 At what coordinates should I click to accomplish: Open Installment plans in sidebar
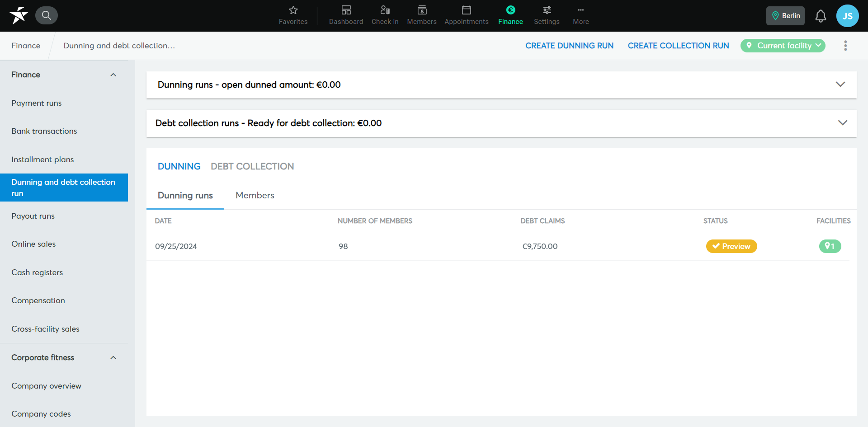pyautogui.click(x=42, y=160)
